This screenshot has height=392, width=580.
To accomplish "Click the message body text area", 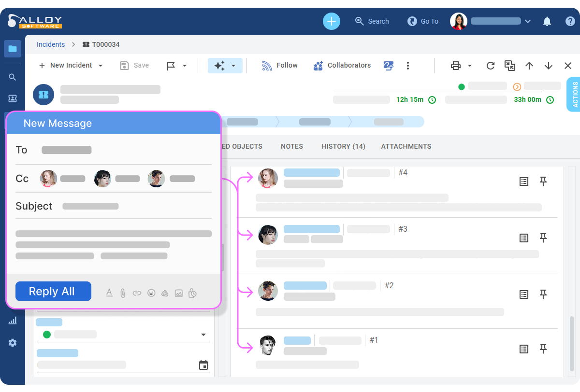I will click(x=114, y=245).
